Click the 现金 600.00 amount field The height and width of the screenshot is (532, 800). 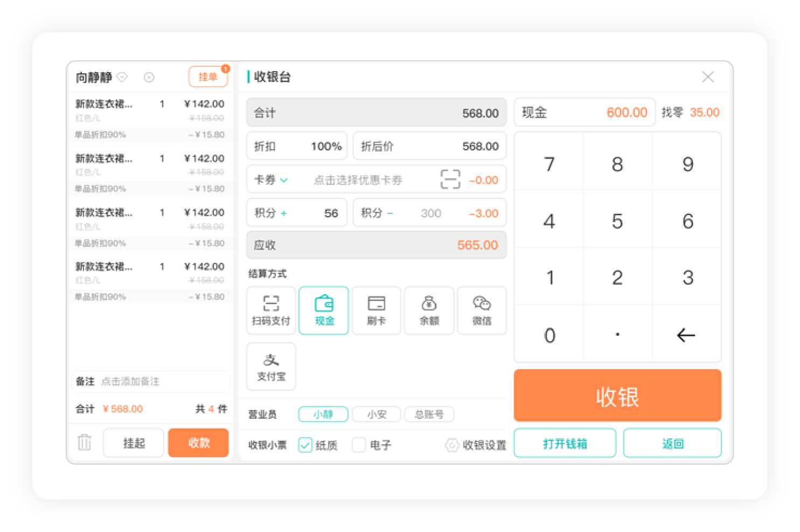point(585,112)
